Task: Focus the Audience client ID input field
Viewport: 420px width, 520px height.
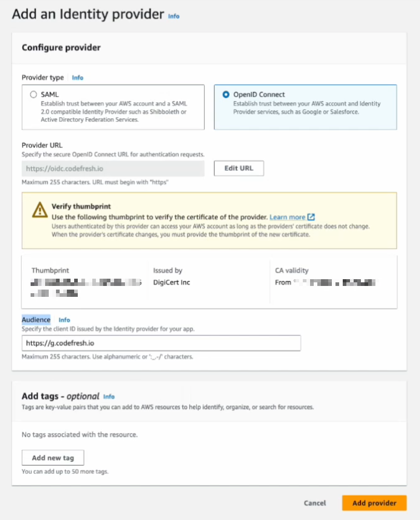Action: [161, 343]
